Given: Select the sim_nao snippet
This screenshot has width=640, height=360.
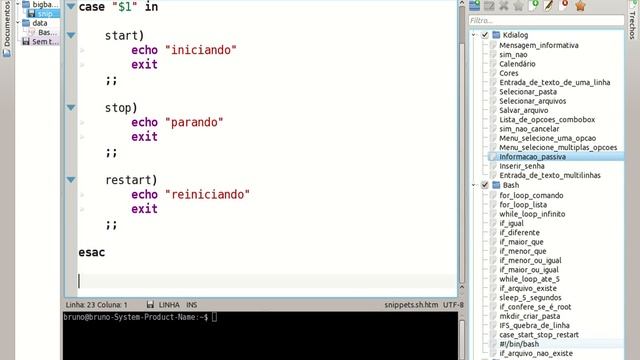Looking at the screenshot, I should point(513,55).
